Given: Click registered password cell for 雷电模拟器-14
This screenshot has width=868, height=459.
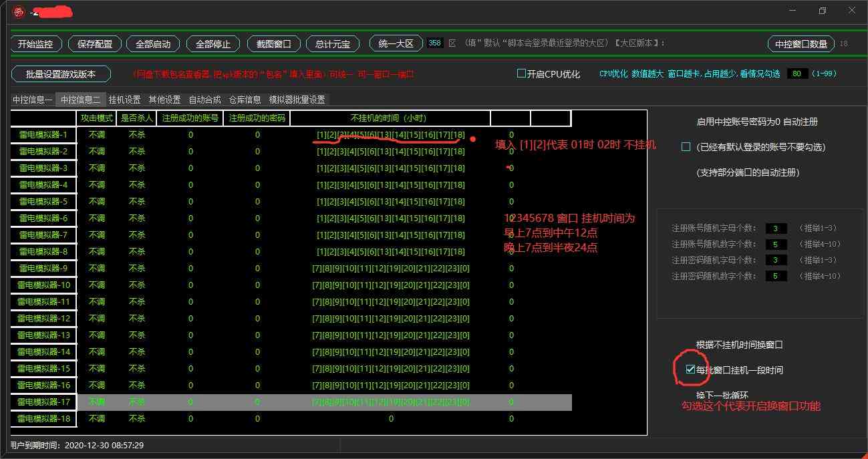Looking at the screenshot, I should tap(257, 352).
